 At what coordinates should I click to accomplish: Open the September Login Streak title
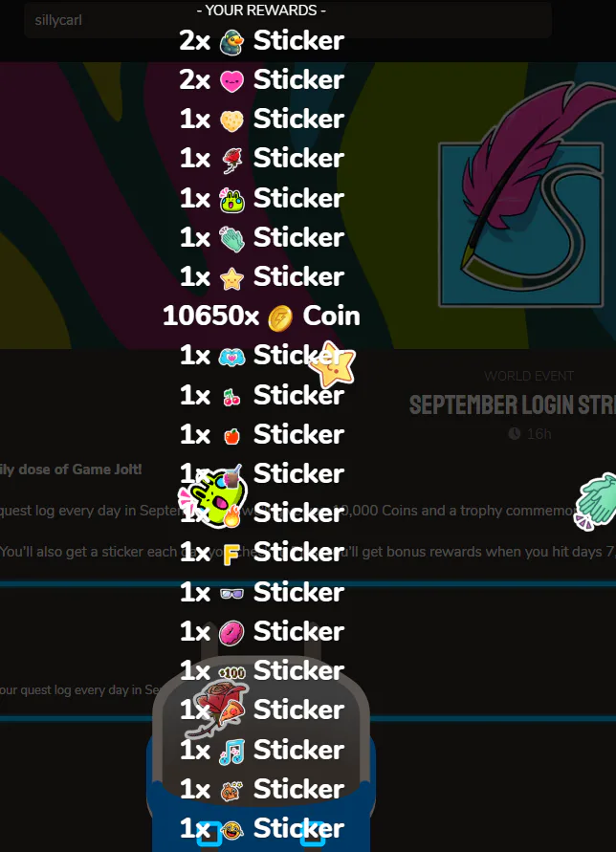(512, 404)
